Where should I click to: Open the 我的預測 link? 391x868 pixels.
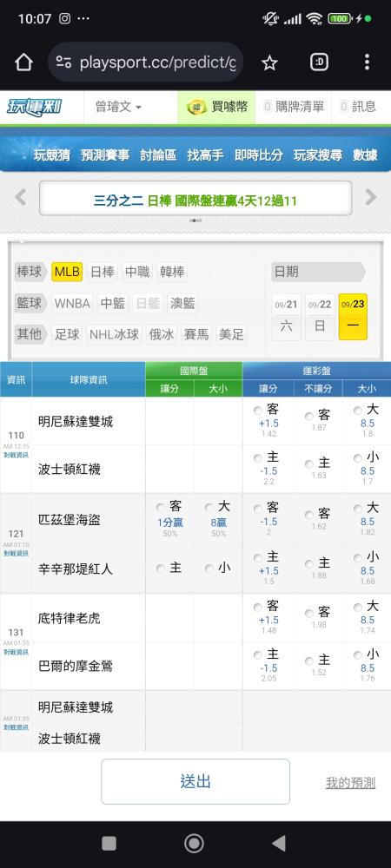[350, 783]
